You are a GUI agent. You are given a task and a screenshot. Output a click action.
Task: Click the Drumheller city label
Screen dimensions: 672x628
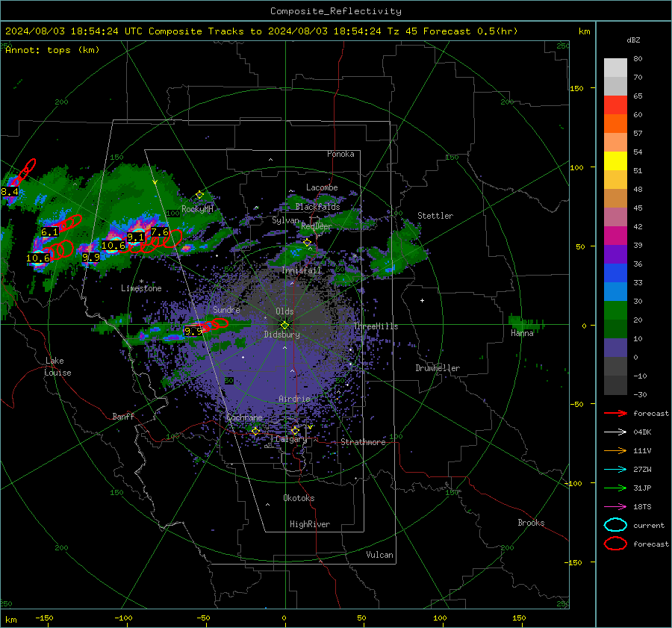click(x=438, y=368)
